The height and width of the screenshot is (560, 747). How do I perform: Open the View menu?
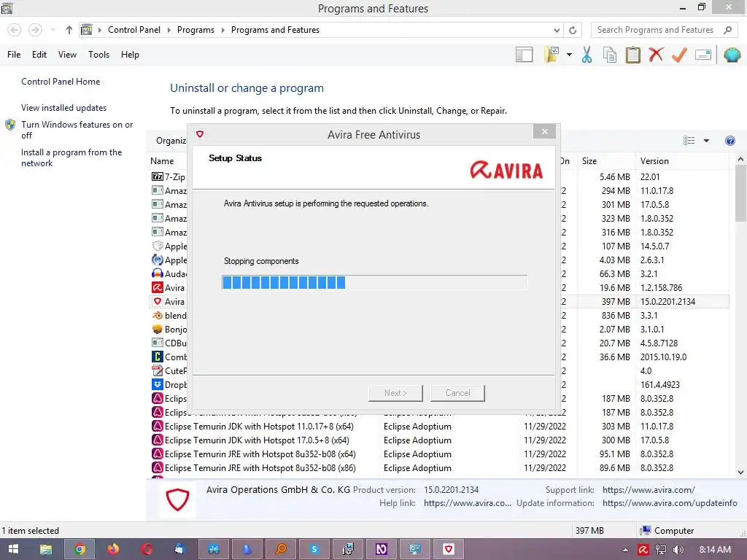pos(67,55)
